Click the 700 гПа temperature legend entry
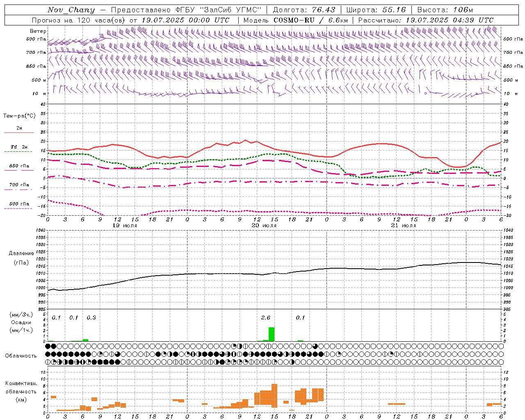This screenshot has width=525, height=420. click(x=19, y=185)
